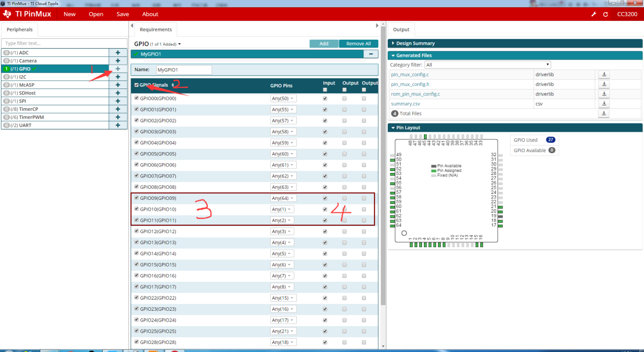Click right arrow beside Requirements pane

pos(377,25)
